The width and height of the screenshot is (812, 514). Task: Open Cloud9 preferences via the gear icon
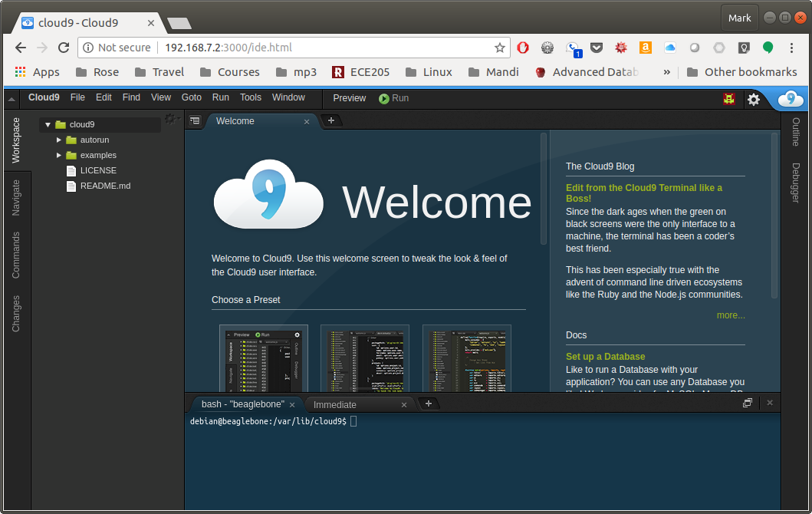754,98
